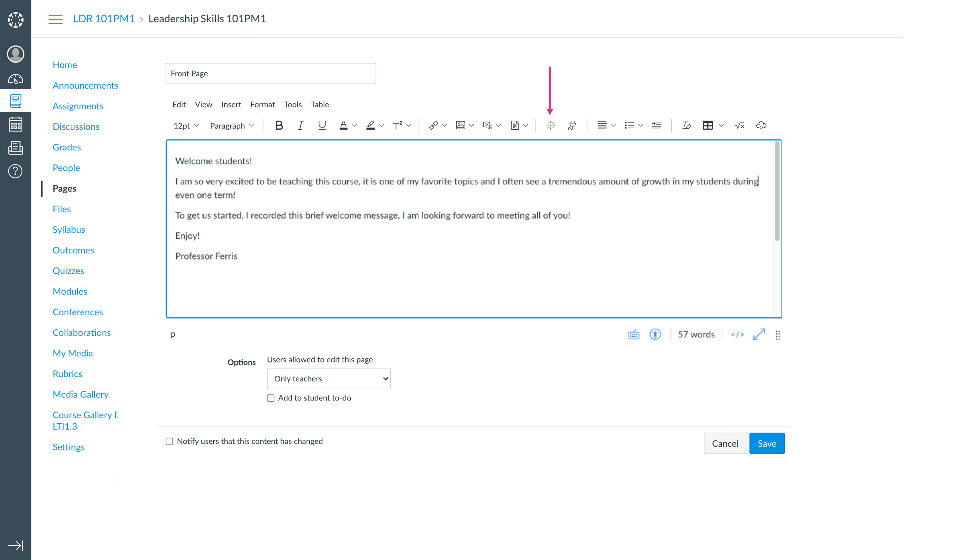
Task: Open the Format menu
Action: [262, 104]
